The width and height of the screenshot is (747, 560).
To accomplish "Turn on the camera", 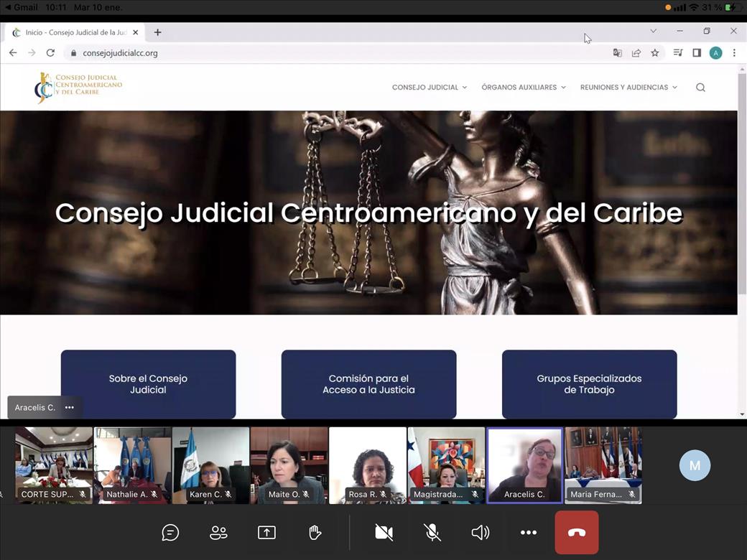I will [384, 533].
